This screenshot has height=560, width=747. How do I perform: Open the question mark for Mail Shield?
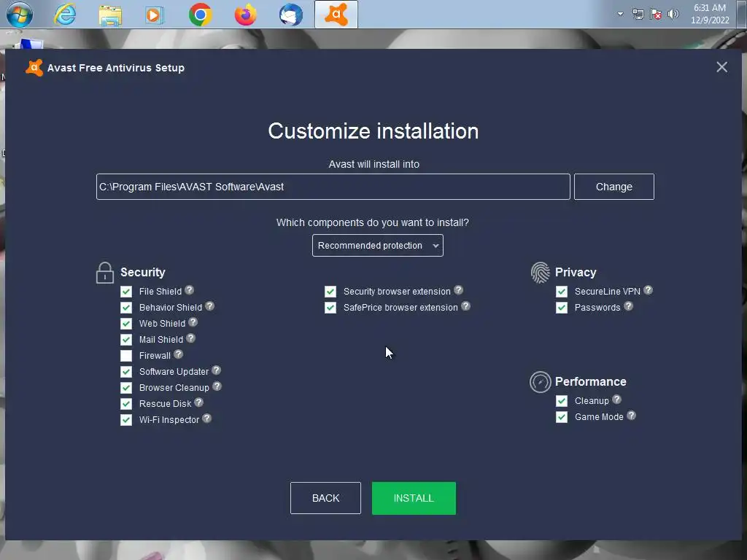coord(190,338)
